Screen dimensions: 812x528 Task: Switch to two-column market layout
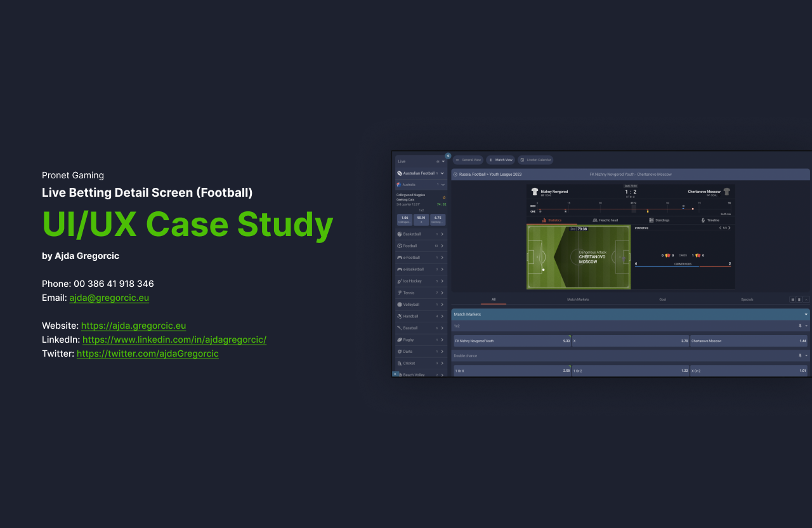coord(792,300)
